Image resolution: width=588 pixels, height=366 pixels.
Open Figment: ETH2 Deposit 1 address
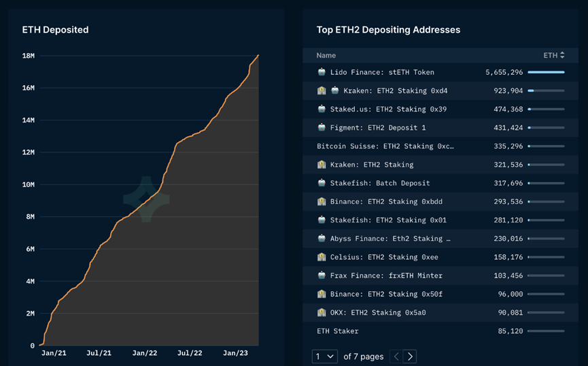[378, 128]
